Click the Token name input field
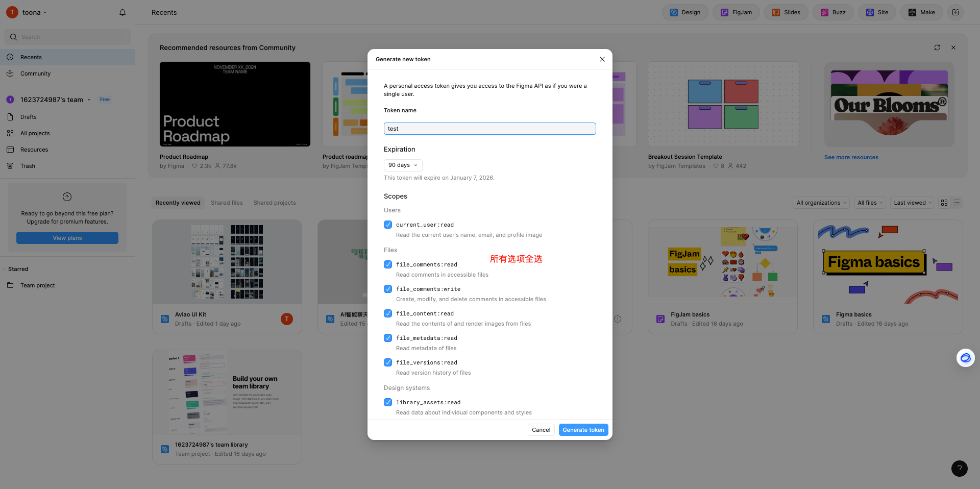Viewport: 980px width, 489px height. 489,129
